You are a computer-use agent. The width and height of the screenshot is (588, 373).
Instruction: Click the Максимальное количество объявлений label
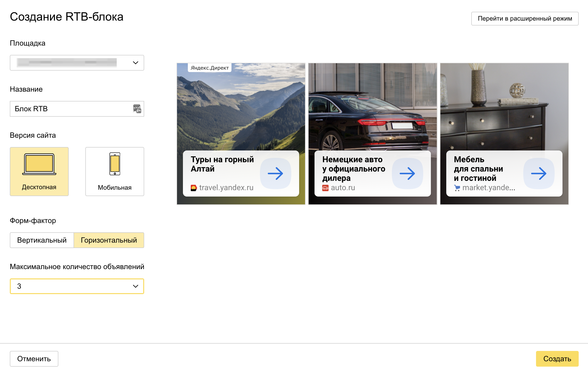(x=77, y=267)
